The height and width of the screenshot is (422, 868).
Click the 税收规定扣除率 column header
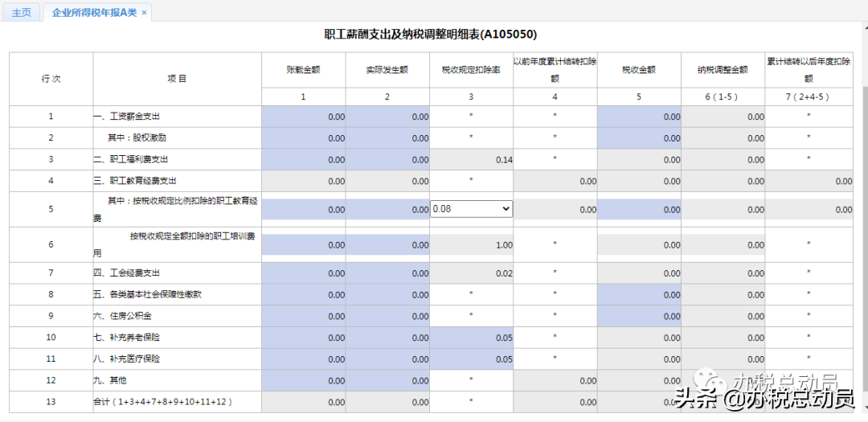(x=472, y=70)
